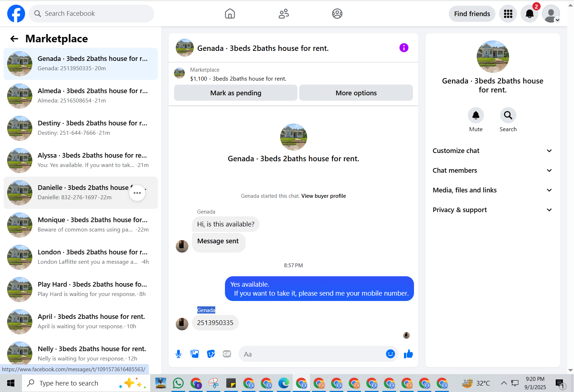The image size is (574, 392).
Task: Click the 'Yes available.' sent message
Action: click(319, 289)
